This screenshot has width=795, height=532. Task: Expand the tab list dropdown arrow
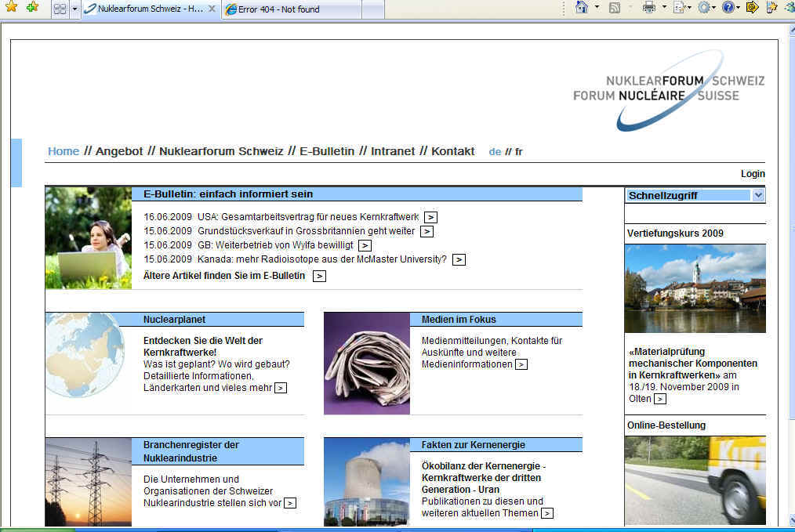pos(75,9)
